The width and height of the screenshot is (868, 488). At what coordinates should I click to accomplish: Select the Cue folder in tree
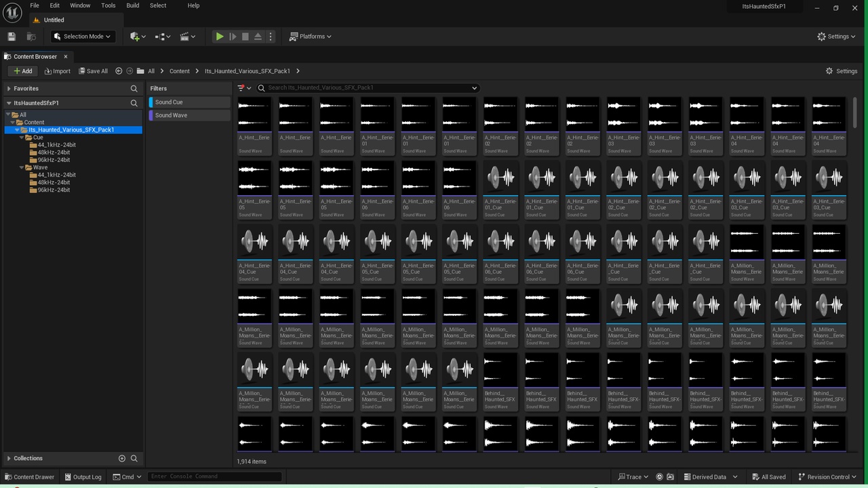[x=38, y=138]
